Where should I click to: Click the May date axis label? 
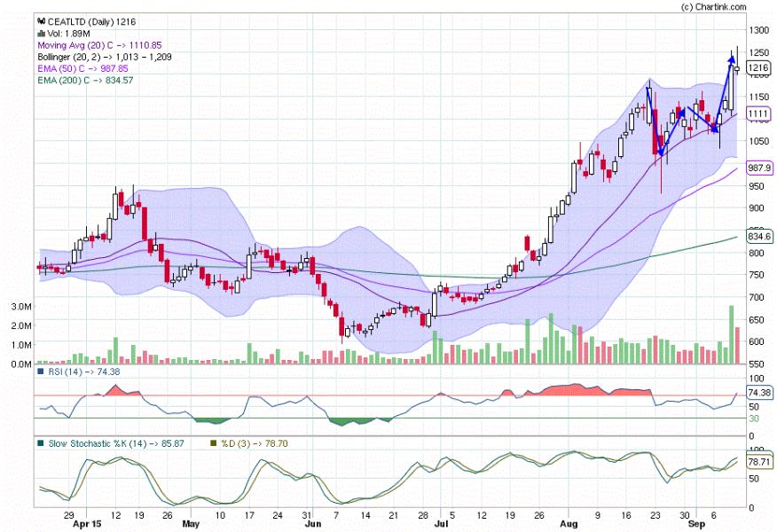pyautogui.click(x=191, y=524)
